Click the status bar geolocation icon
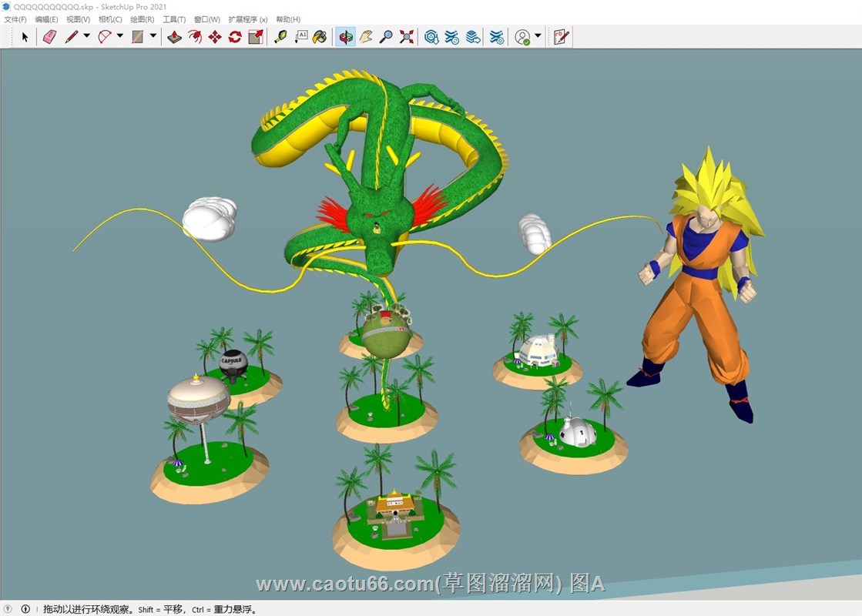Viewport: 862px width, 616px height. tap(8, 609)
